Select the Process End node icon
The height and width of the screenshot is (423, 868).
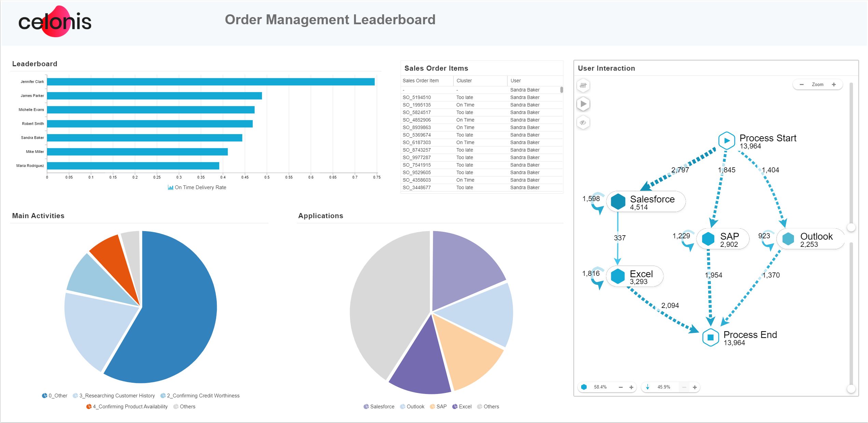pos(711,337)
